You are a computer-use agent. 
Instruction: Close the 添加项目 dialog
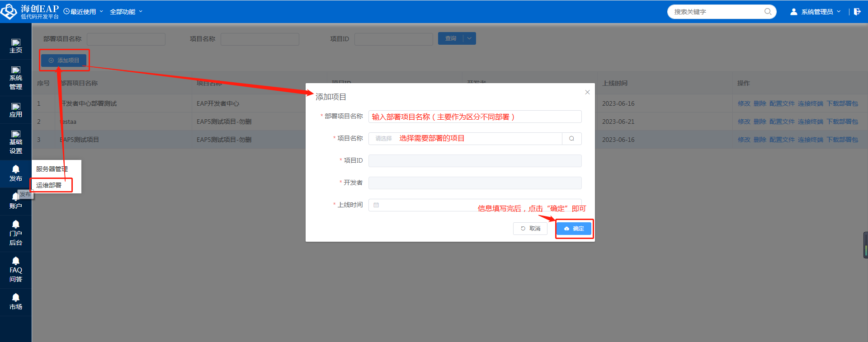pos(587,92)
